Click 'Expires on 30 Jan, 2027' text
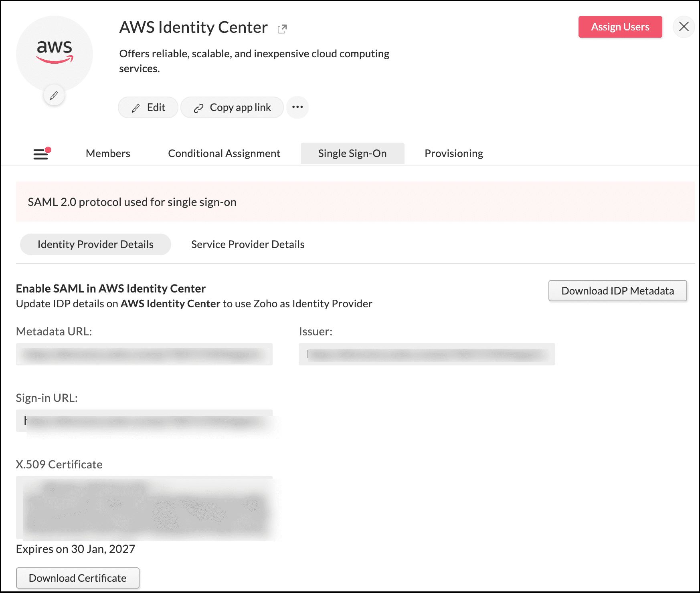The width and height of the screenshot is (700, 593). click(75, 549)
